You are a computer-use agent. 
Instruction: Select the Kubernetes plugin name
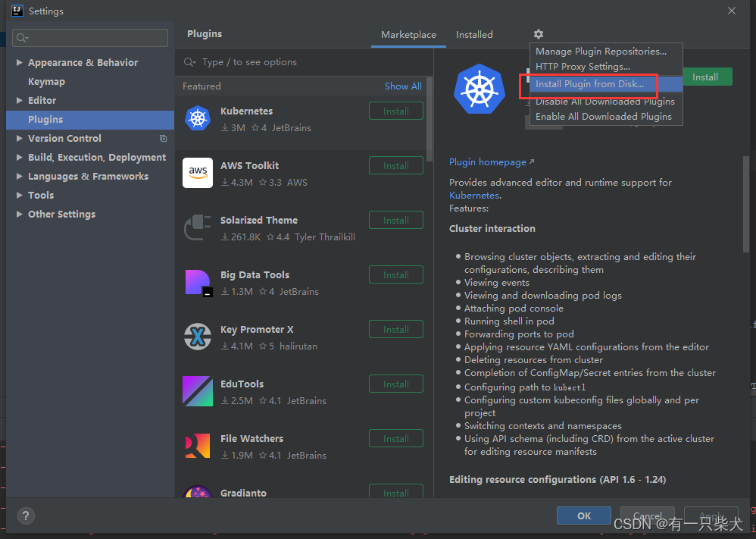coord(246,111)
